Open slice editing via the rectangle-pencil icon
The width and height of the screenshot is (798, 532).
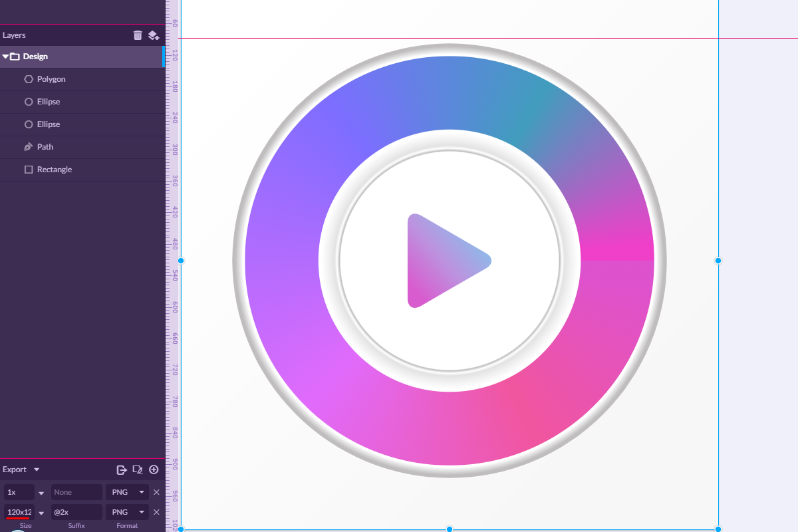tap(138, 469)
